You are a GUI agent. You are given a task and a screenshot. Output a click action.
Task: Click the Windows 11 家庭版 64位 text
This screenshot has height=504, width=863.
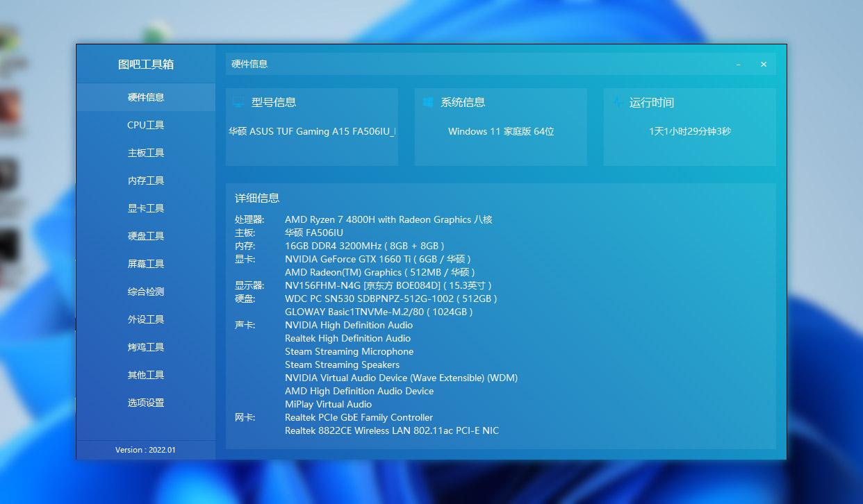(x=501, y=131)
